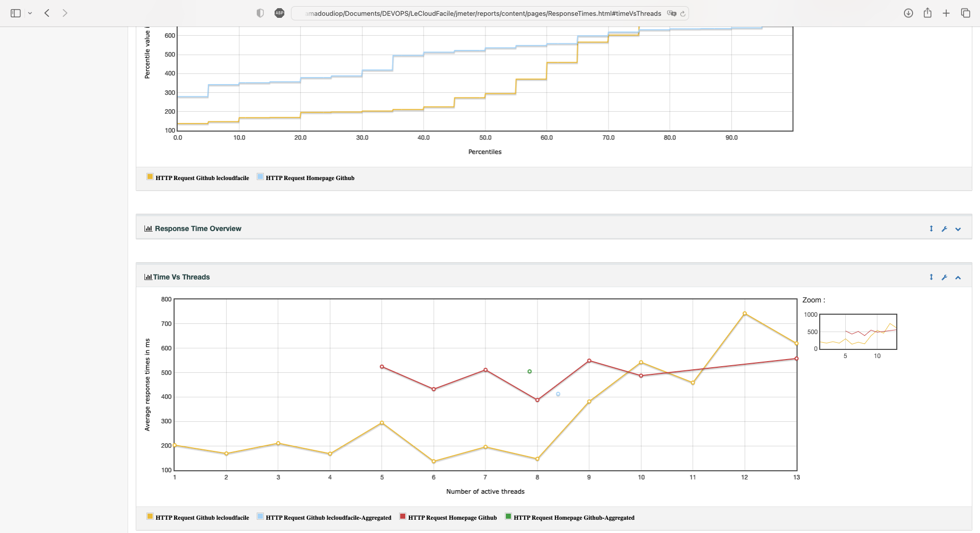980x533 pixels.
Task: Expand the Response Time Overview panel
Action: (x=958, y=229)
